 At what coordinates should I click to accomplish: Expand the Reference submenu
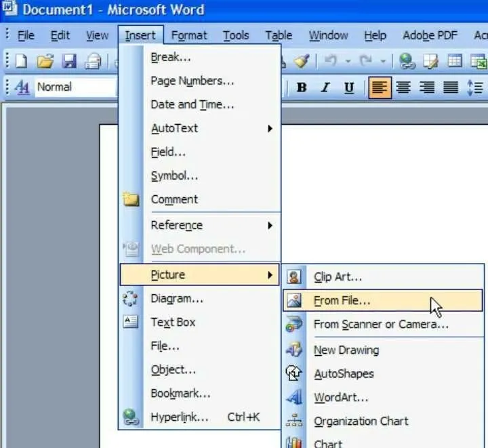click(x=200, y=225)
